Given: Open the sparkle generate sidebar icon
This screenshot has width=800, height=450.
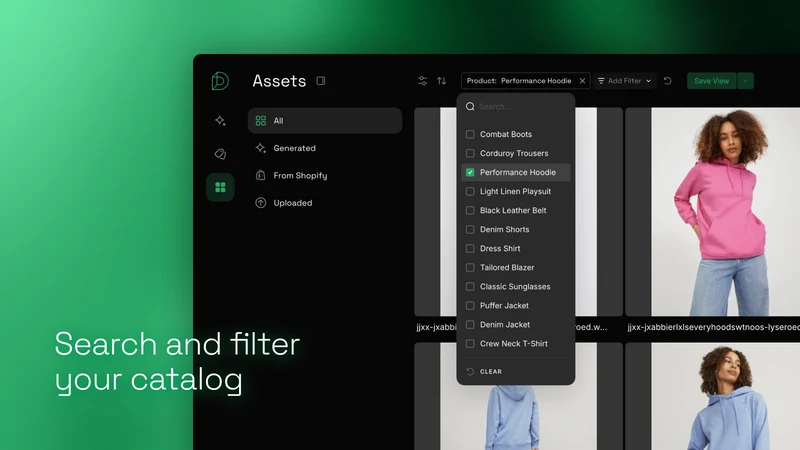Looking at the screenshot, I should tap(220, 120).
